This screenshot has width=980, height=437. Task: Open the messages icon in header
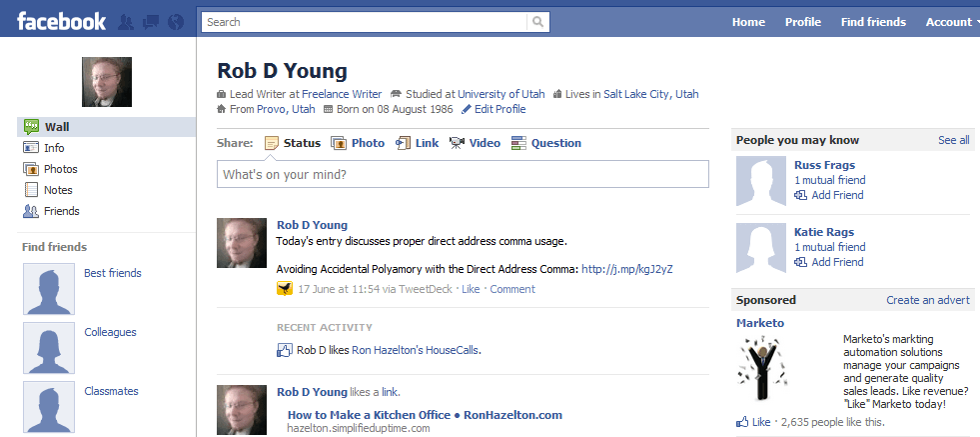pyautogui.click(x=151, y=22)
